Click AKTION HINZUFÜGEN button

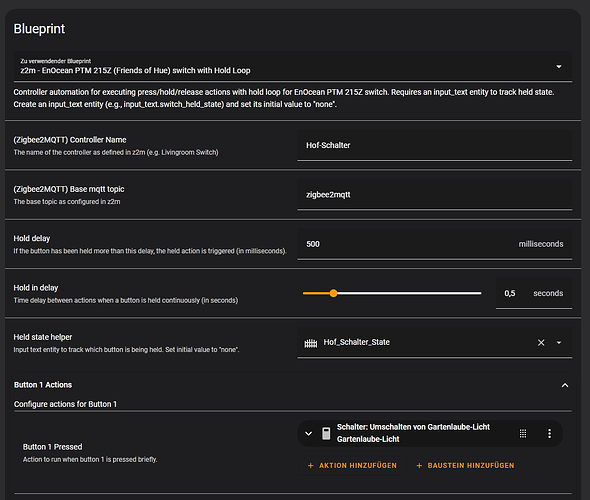(352, 465)
